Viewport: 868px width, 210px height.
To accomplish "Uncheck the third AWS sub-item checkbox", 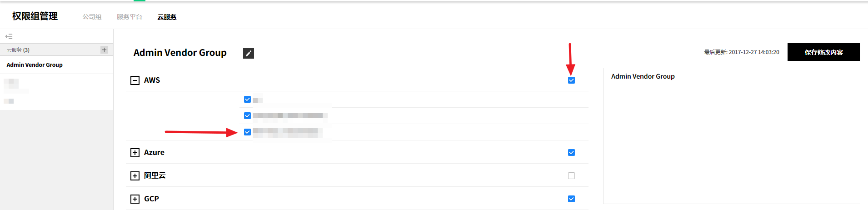I will point(247,132).
